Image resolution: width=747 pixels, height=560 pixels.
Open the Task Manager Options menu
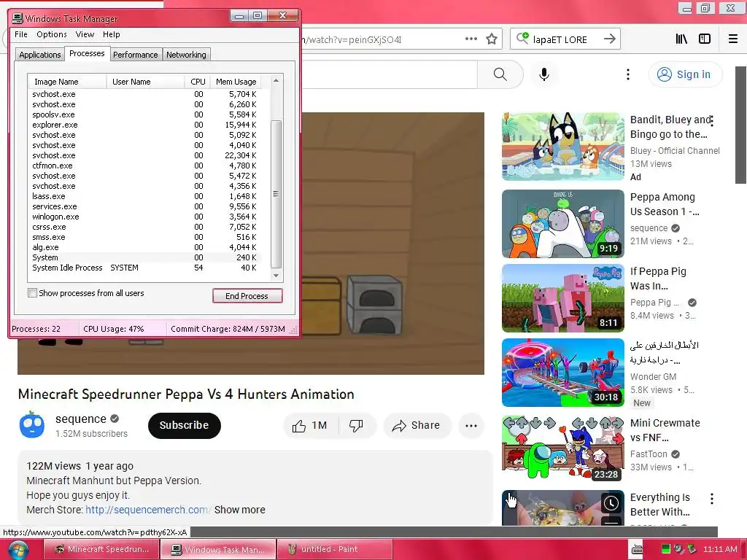52,34
